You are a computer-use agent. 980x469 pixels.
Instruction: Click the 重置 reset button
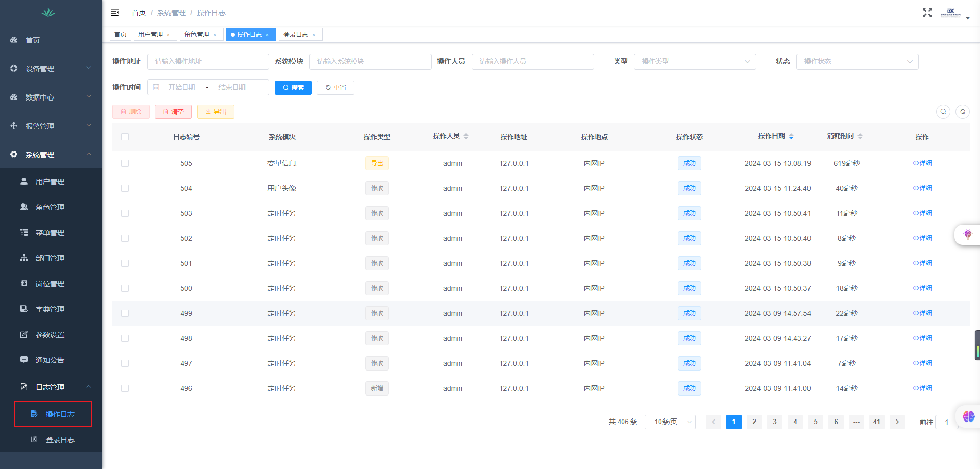[x=335, y=88]
